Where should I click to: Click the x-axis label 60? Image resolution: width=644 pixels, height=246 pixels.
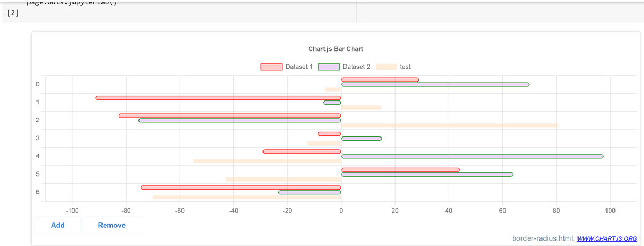(502, 211)
